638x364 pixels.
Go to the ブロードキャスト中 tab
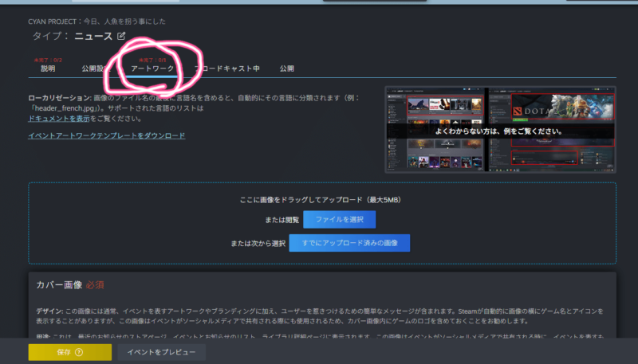pyautogui.click(x=231, y=69)
